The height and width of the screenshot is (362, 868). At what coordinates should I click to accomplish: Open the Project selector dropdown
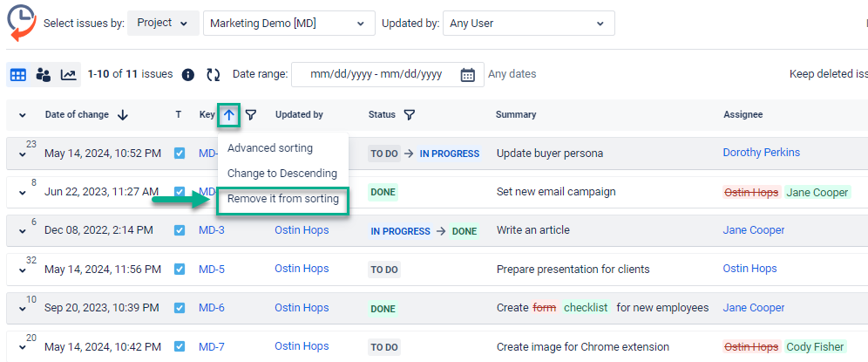point(163,24)
